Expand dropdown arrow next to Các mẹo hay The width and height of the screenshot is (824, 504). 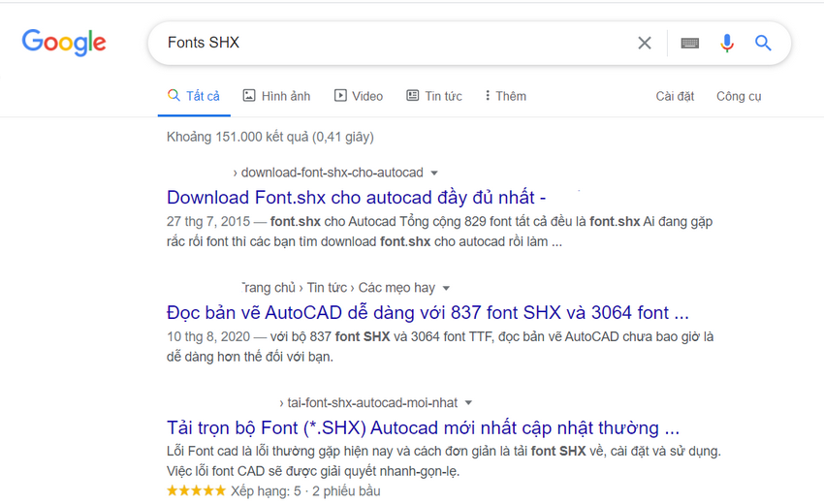[446, 288]
